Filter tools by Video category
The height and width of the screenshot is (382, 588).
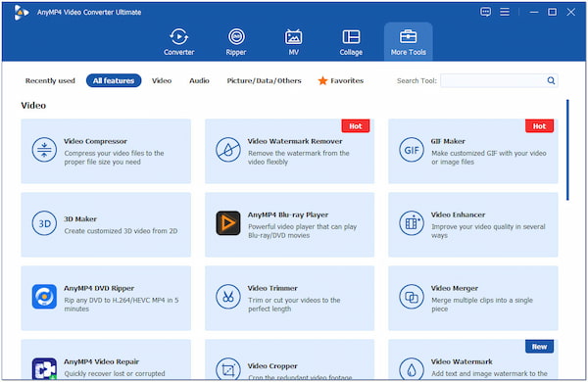tap(162, 80)
